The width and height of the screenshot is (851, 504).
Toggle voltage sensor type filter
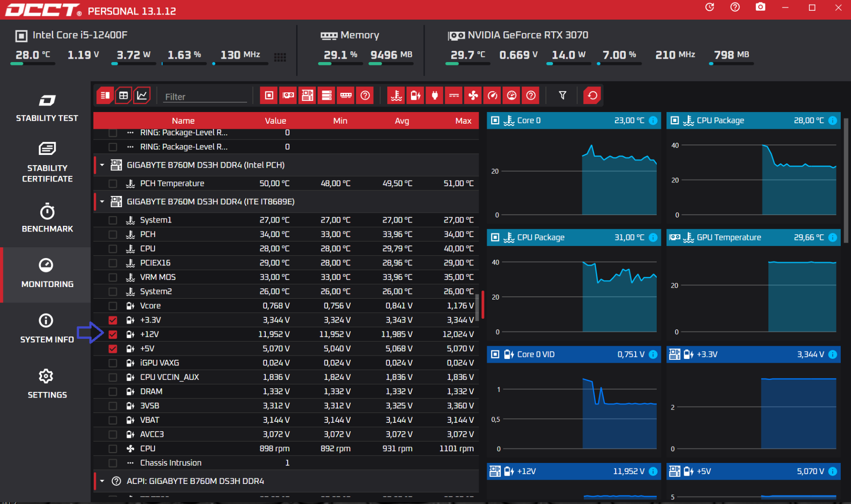415,96
